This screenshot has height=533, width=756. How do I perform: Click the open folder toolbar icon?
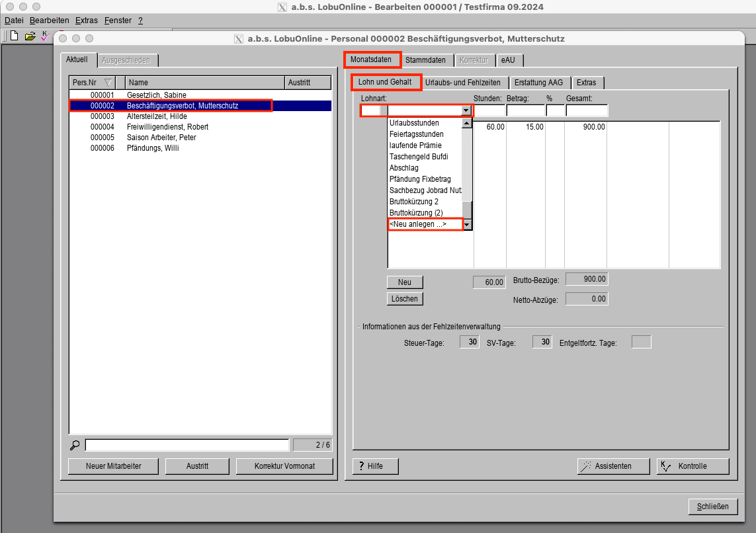[x=30, y=36]
